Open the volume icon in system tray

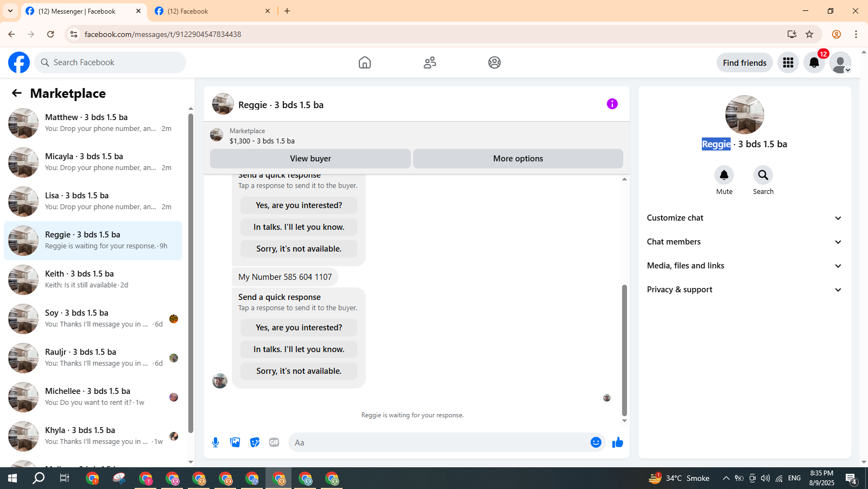click(x=765, y=478)
